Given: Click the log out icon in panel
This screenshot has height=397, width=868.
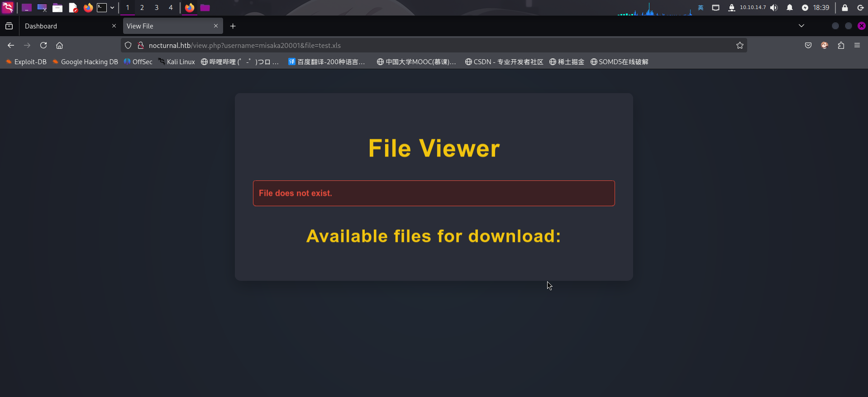Looking at the screenshot, I should pos(860,8).
